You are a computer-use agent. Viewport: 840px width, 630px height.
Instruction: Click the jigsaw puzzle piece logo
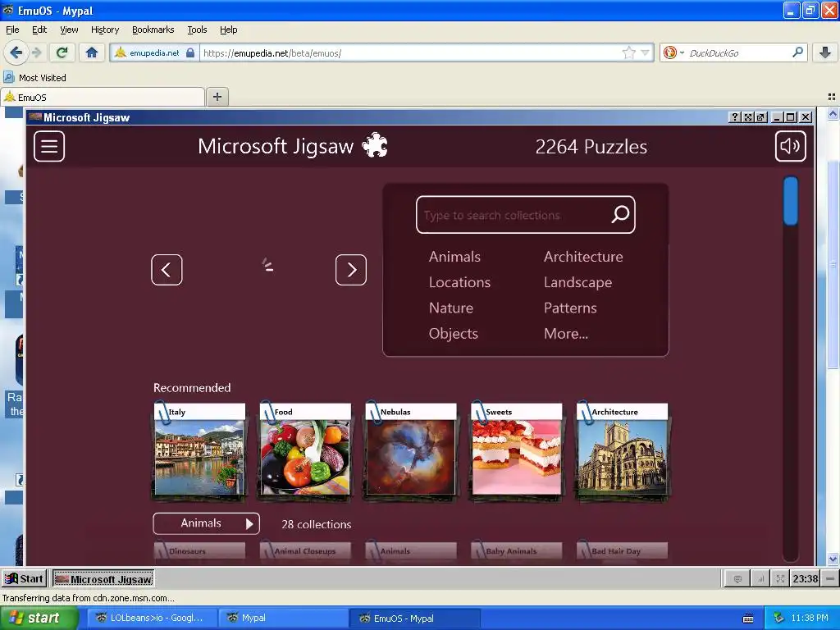pyautogui.click(x=374, y=145)
